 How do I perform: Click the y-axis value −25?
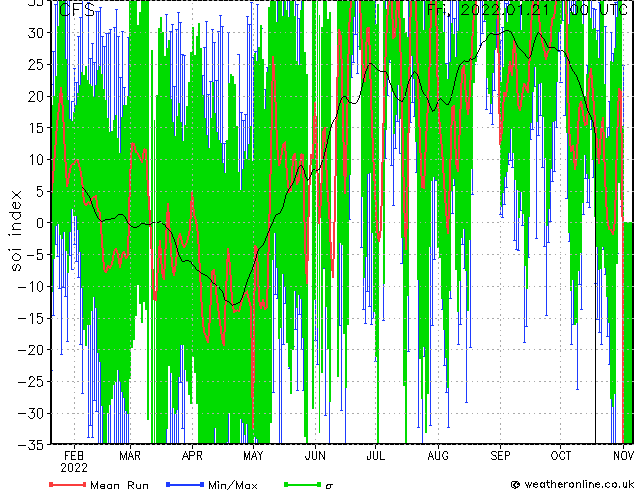tap(31, 381)
